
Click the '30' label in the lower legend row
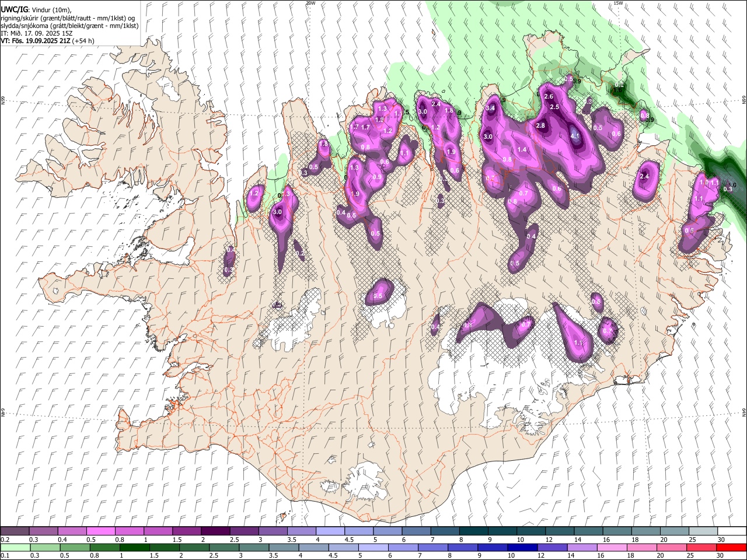pyautogui.click(x=721, y=556)
